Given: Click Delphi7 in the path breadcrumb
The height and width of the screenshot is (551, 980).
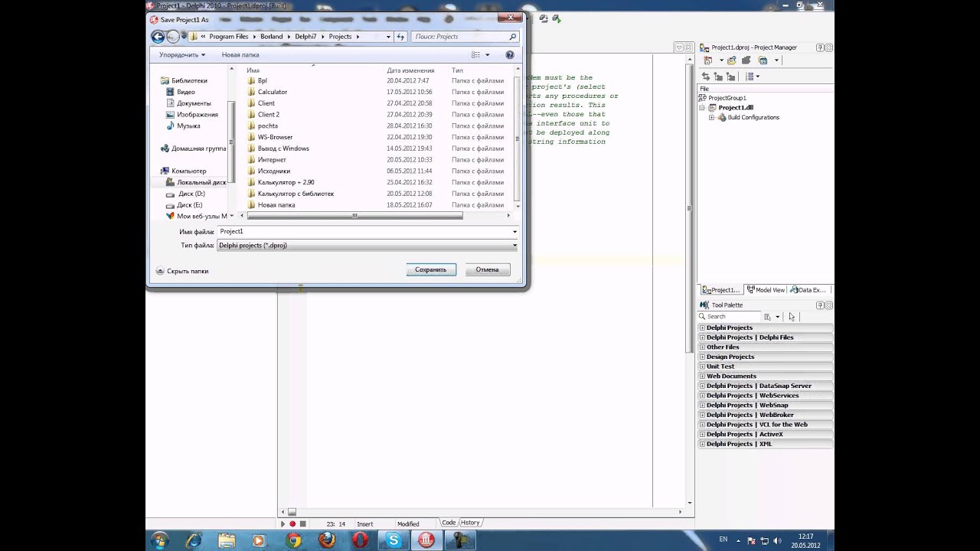Looking at the screenshot, I should (305, 37).
